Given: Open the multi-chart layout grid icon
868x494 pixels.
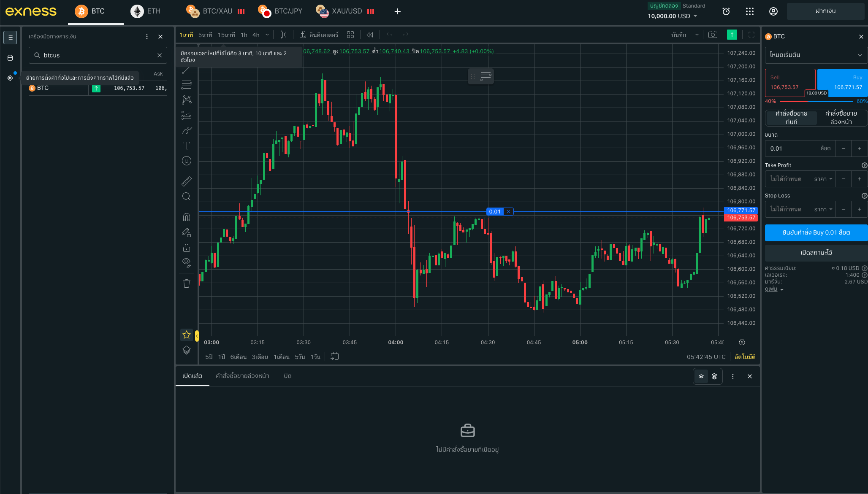Looking at the screenshot, I should tap(350, 35).
